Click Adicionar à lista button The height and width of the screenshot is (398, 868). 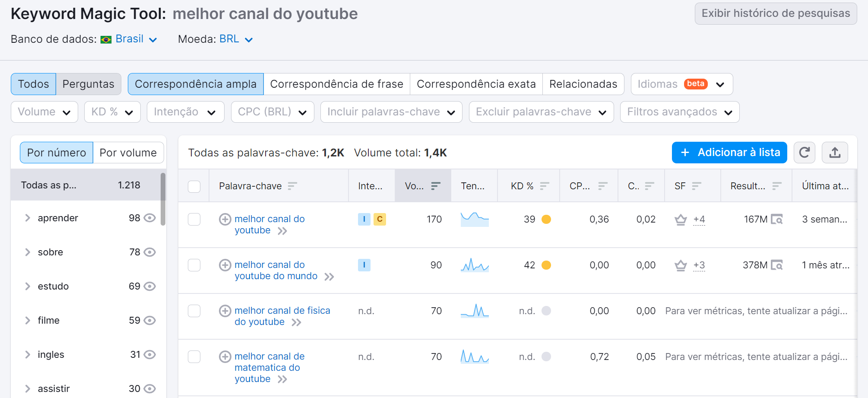click(729, 153)
